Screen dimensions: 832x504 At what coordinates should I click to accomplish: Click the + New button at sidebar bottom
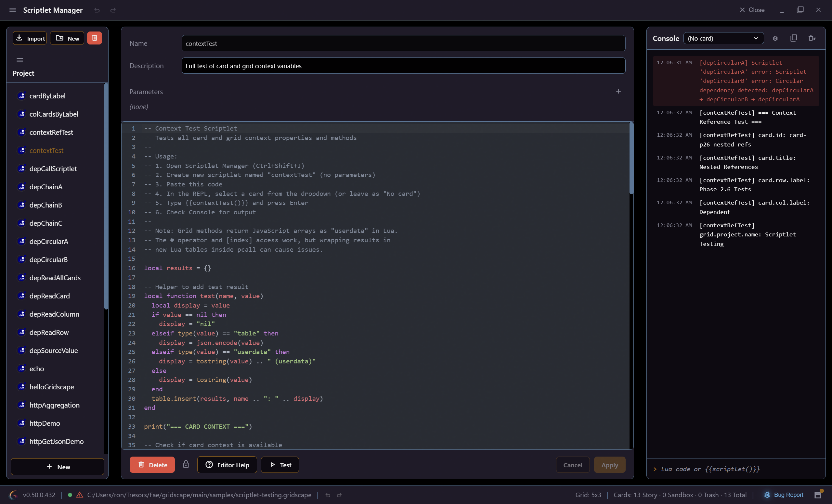pyautogui.click(x=58, y=467)
